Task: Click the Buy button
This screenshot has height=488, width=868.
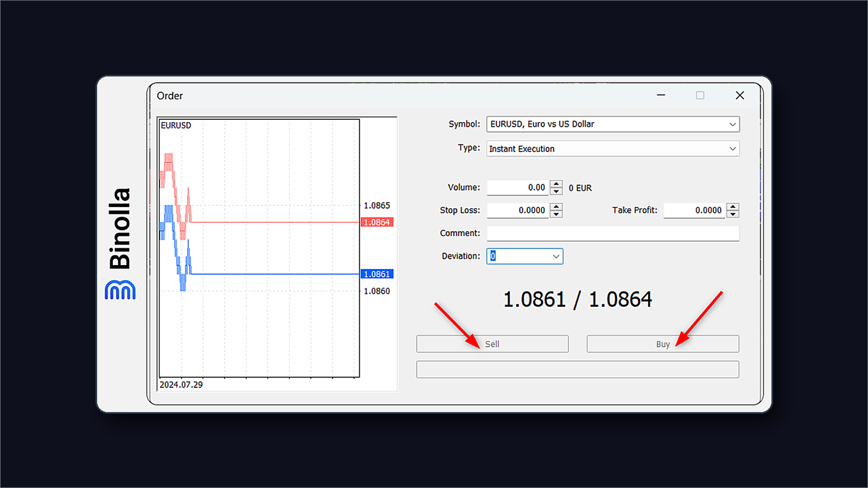Action: [662, 343]
